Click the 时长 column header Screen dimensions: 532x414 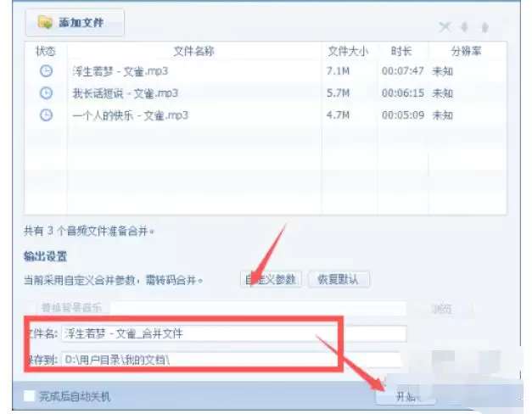401,51
